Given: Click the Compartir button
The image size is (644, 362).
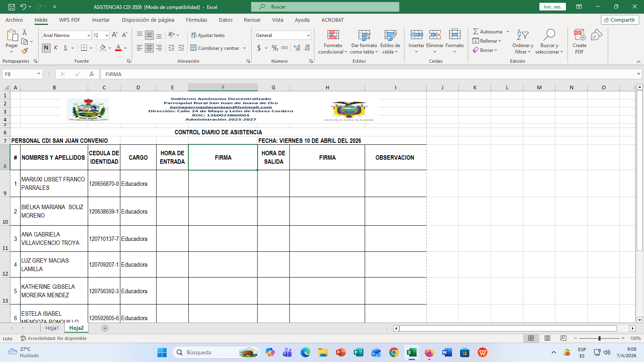Looking at the screenshot, I should (x=619, y=20).
